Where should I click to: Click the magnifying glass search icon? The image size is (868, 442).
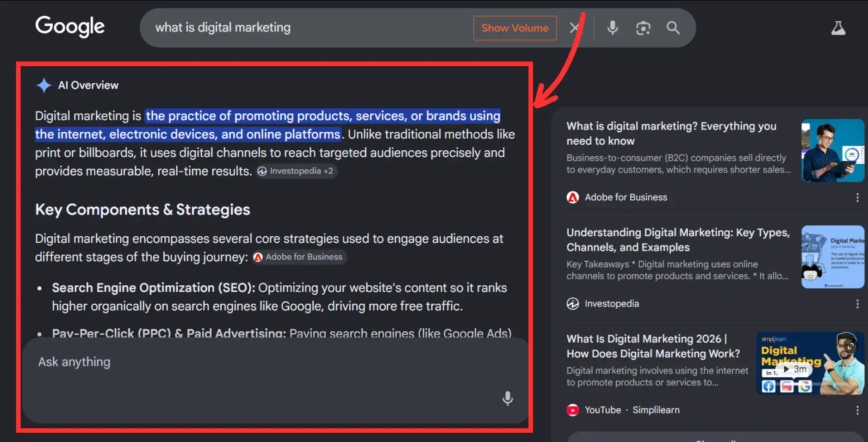point(673,28)
